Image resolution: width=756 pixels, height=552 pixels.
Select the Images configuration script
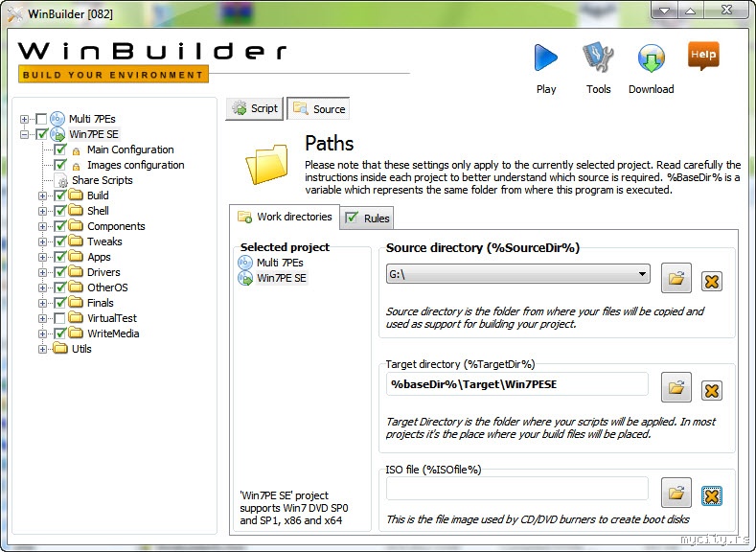coord(135,165)
